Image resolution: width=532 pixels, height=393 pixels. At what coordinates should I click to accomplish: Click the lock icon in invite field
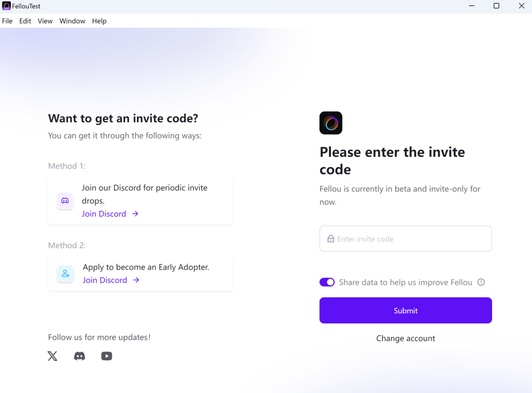click(x=331, y=239)
